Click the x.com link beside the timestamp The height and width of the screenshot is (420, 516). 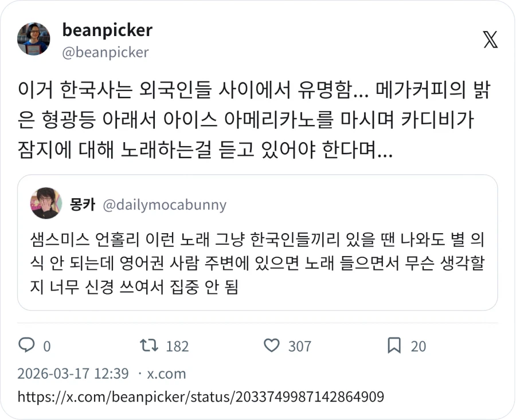[167, 373]
